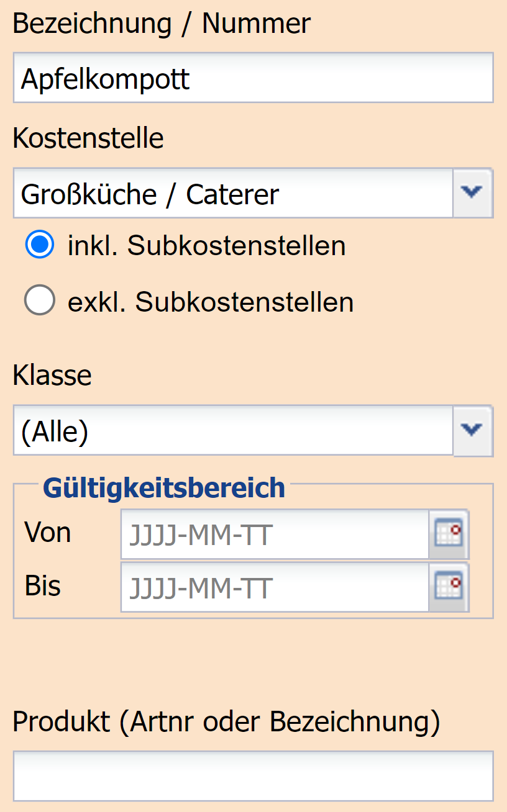
Task: Expand the Kostenstelle dropdown arrow
Action: click(x=473, y=193)
